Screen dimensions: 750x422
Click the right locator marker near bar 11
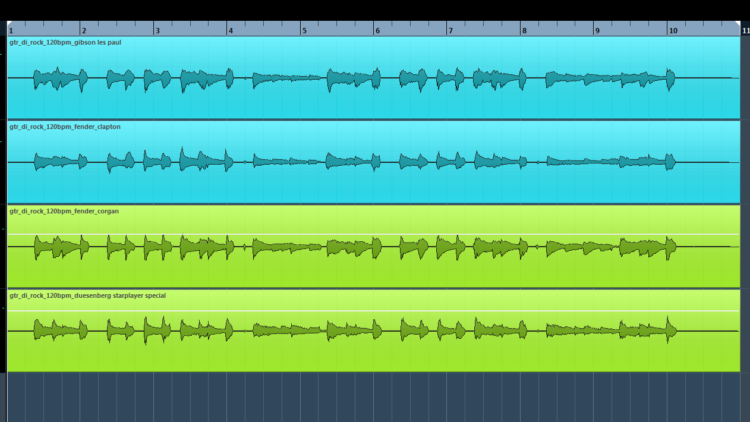[738, 23]
